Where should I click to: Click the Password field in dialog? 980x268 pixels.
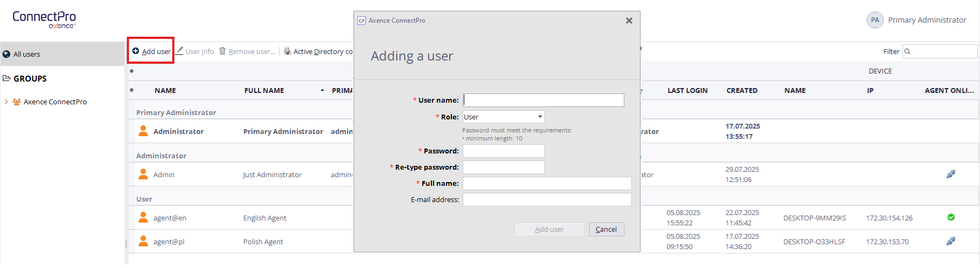point(503,151)
